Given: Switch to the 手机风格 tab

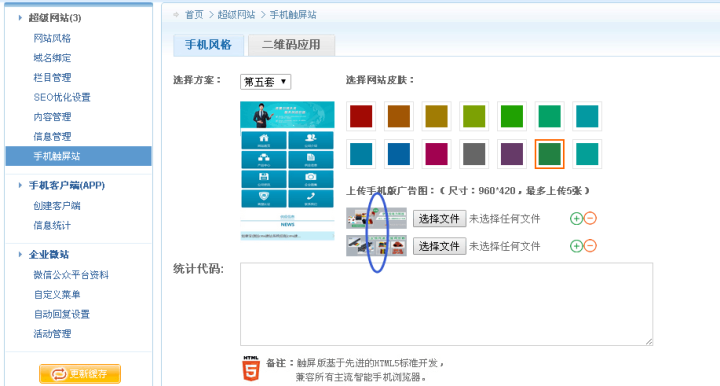Looking at the screenshot, I should 208,45.
